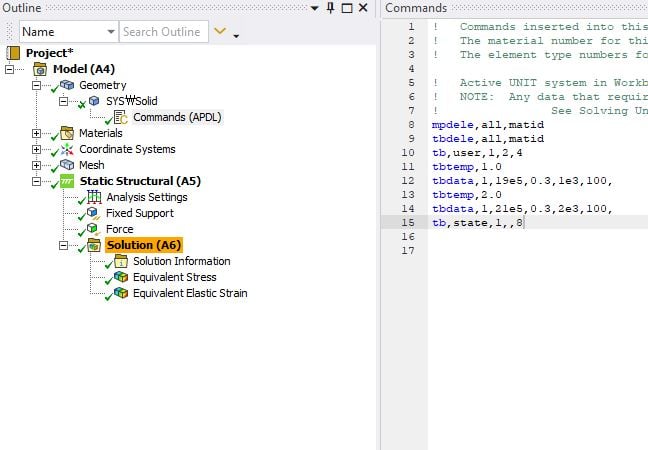The width and height of the screenshot is (648, 450).
Task: Click the 'tbtemp,2.0' command line
Action: [467, 195]
